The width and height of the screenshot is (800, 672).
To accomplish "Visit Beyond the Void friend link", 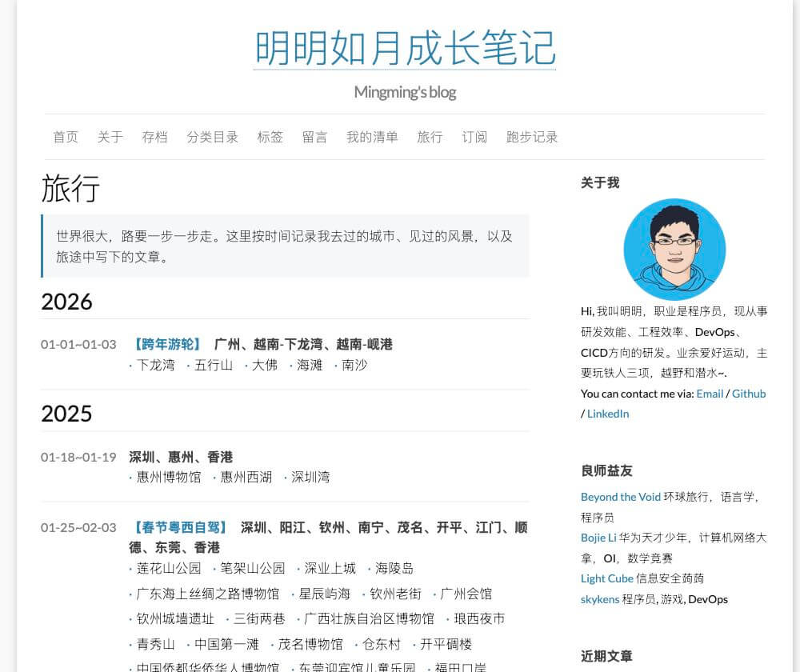I will coord(621,497).
